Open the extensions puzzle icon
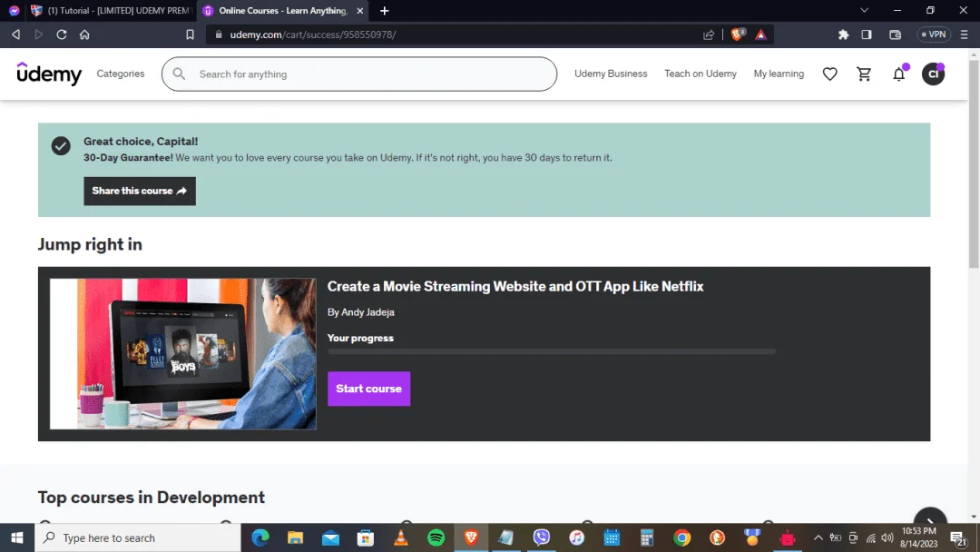Viewport: 980px width, 552px height. point(843,34)
